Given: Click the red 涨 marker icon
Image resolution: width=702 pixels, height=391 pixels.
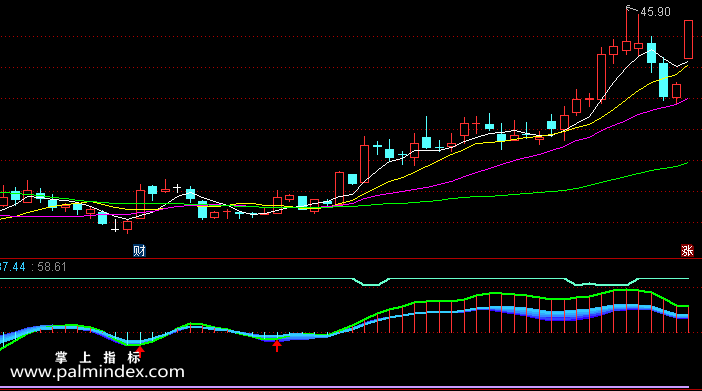Looking at the screenshot, I should (x=687, y=251).
